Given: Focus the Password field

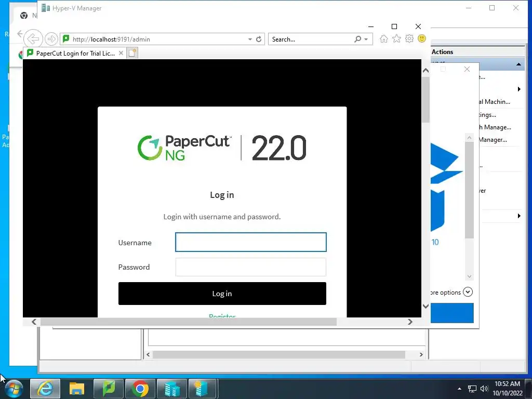Looking at the screenshot, I should 251,267.
